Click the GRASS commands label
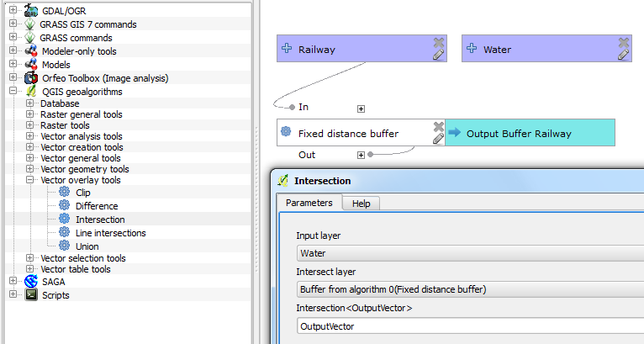The width and height of the screenshot is (644, 344). point(76,38)
